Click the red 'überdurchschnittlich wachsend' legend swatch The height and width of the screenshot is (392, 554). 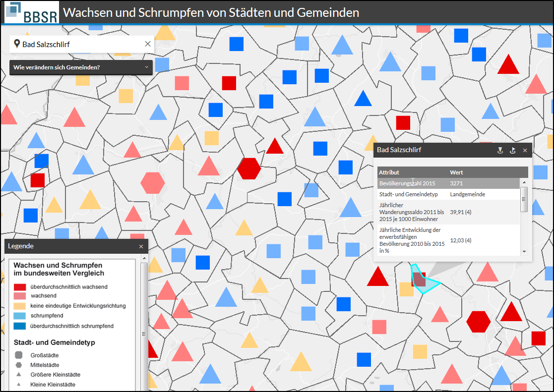point(20,287)
